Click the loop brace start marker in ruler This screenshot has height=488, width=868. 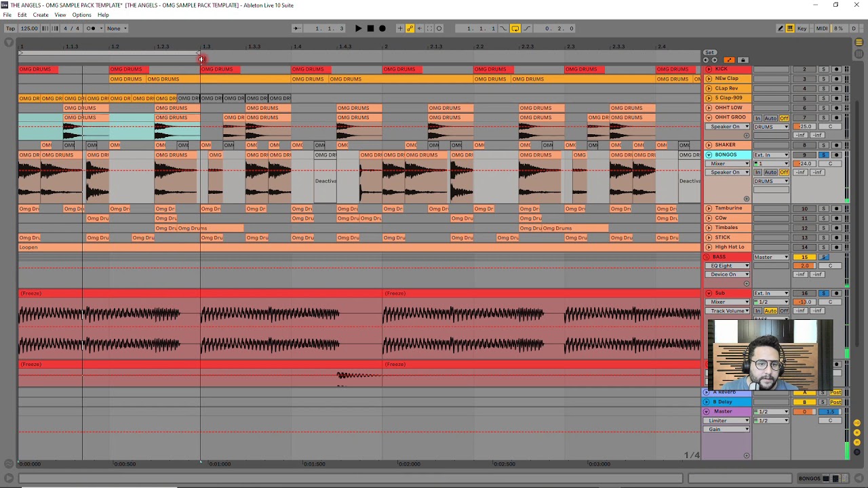click(x=20, y=53)
